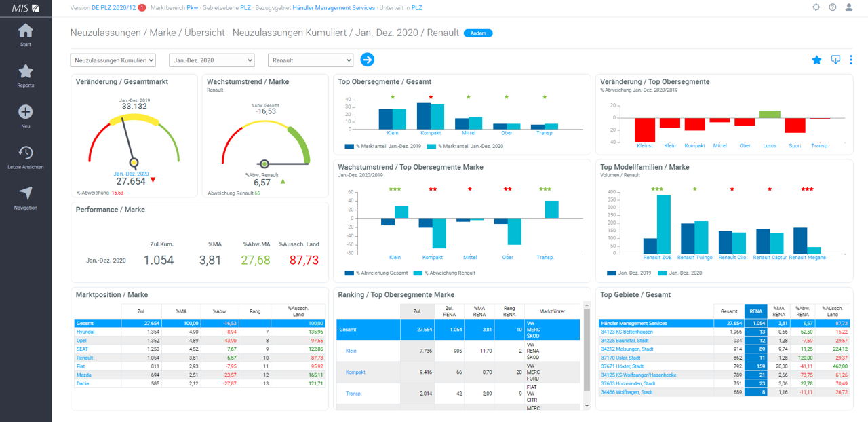
Task: Open Reports star icon in sidebar
Action: [x=26, y=71]
